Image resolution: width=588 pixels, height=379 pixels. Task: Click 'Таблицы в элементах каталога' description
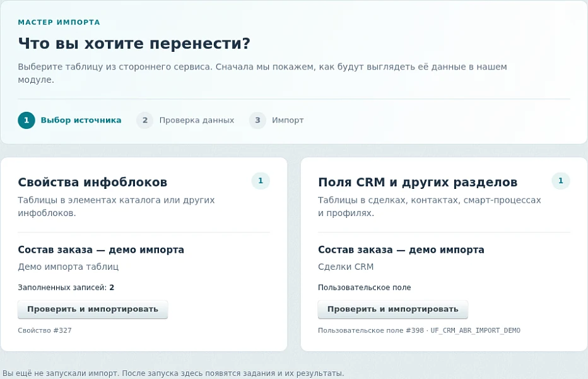pyautogui.click(x=116, y=206)
